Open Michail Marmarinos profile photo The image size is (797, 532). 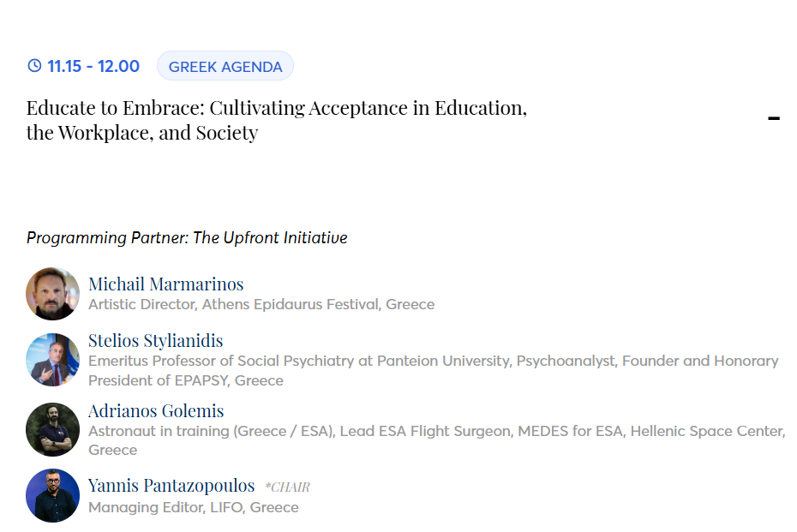52,294
